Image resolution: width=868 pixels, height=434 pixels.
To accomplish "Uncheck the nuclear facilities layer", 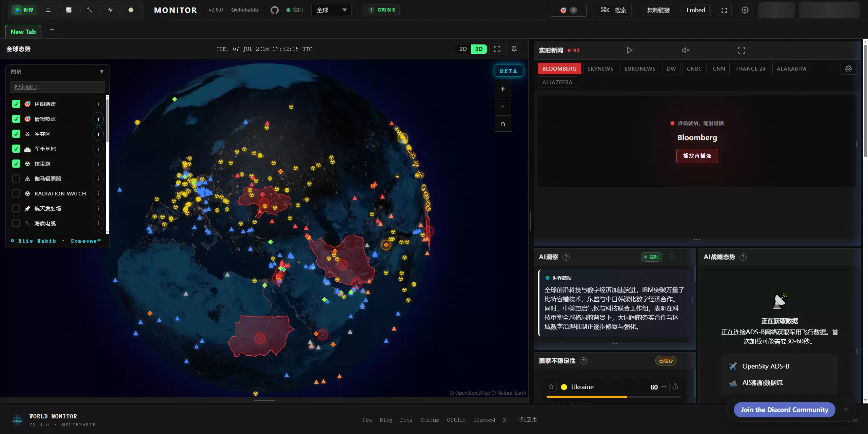I will pos(16,164).
